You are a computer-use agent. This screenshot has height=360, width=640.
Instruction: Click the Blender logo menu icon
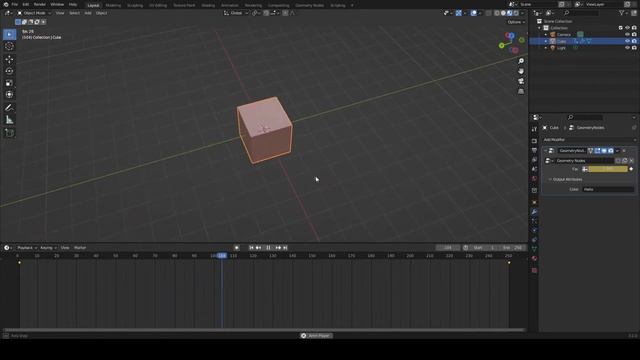pyautogui.click(x=6, y=4)
